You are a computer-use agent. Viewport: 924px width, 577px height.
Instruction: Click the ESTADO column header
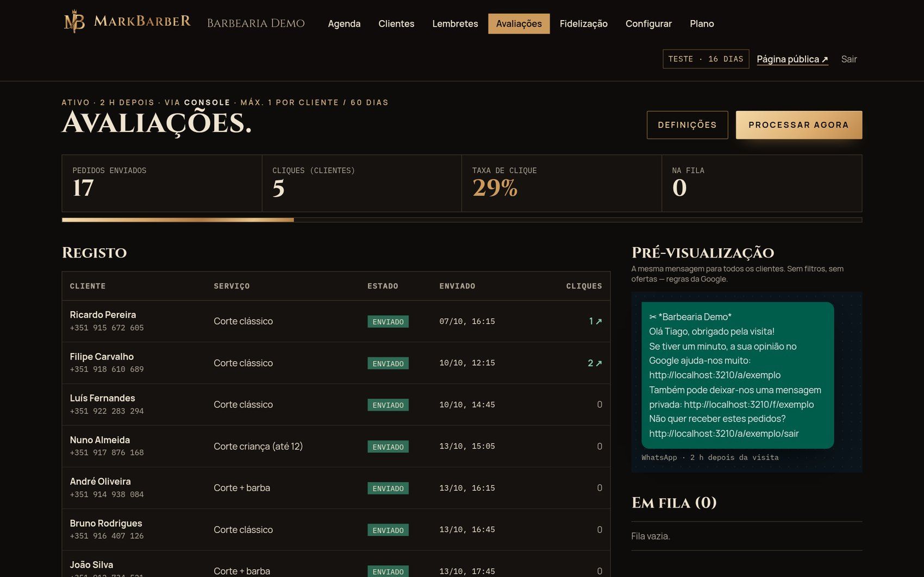pyautogui.click(x=383, y=286)
